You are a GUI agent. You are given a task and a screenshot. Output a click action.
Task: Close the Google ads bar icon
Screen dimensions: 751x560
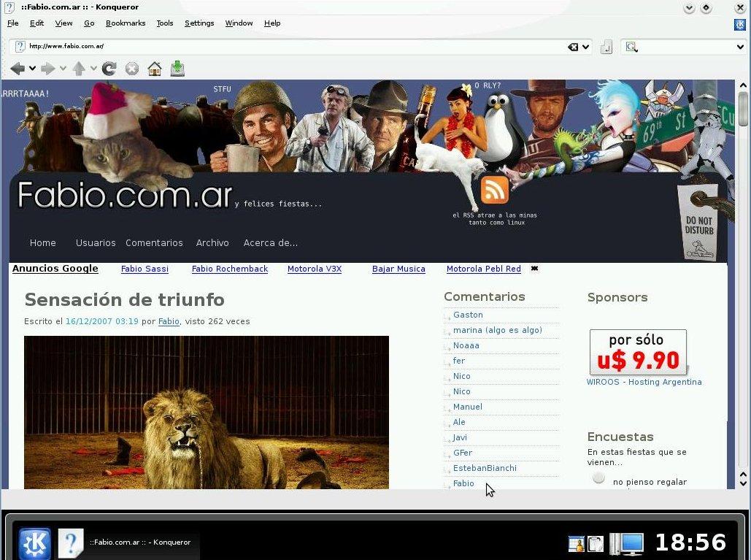coord(534,268)
